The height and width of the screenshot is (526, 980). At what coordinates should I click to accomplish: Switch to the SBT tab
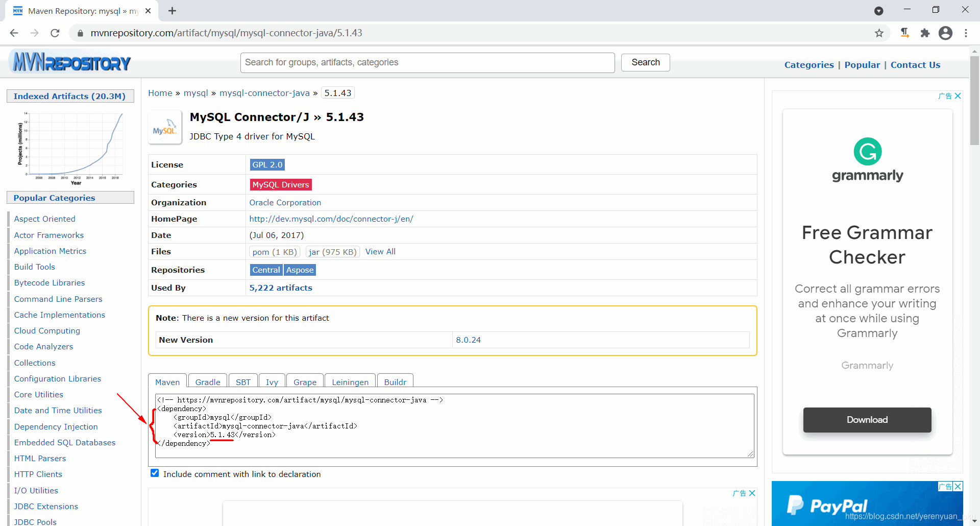[243, 381]
